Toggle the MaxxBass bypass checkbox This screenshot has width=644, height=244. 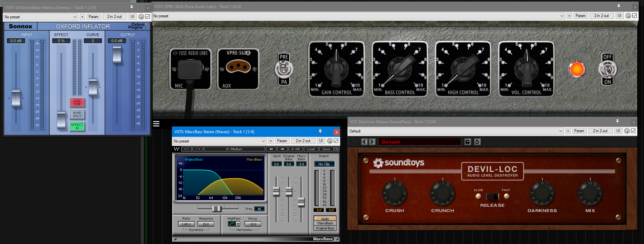[336, 141]
